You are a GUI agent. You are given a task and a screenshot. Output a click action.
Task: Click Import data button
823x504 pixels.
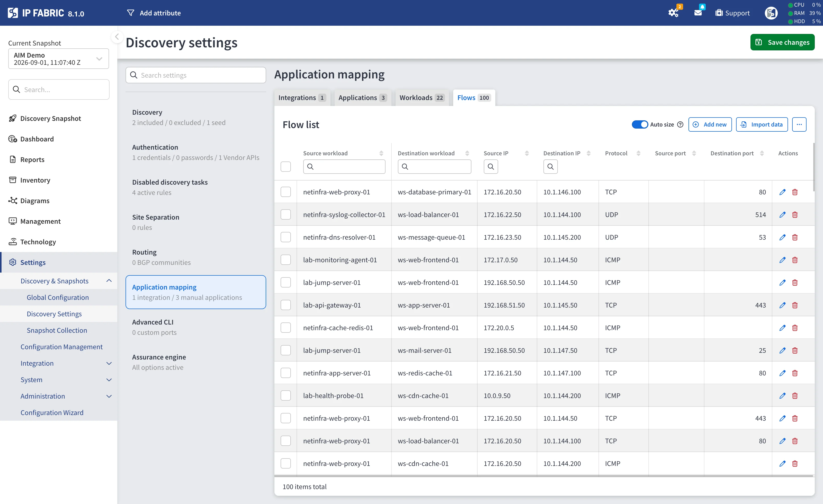point(762,124)
